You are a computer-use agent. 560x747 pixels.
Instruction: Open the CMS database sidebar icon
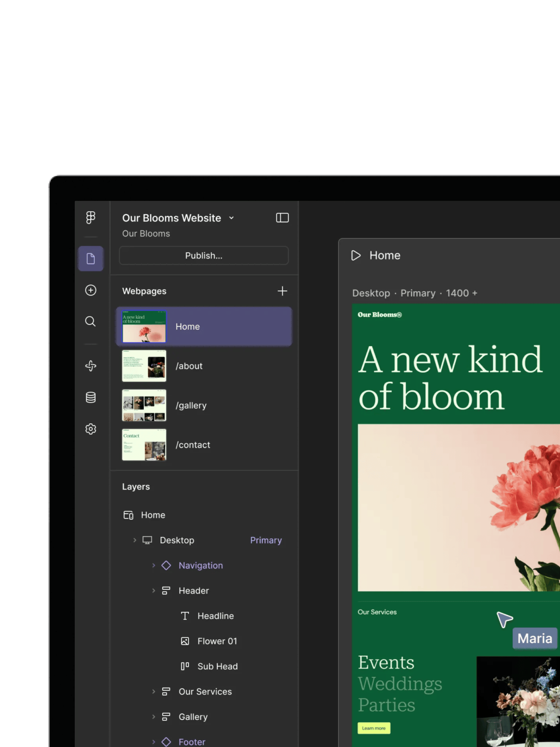(90, 397)
